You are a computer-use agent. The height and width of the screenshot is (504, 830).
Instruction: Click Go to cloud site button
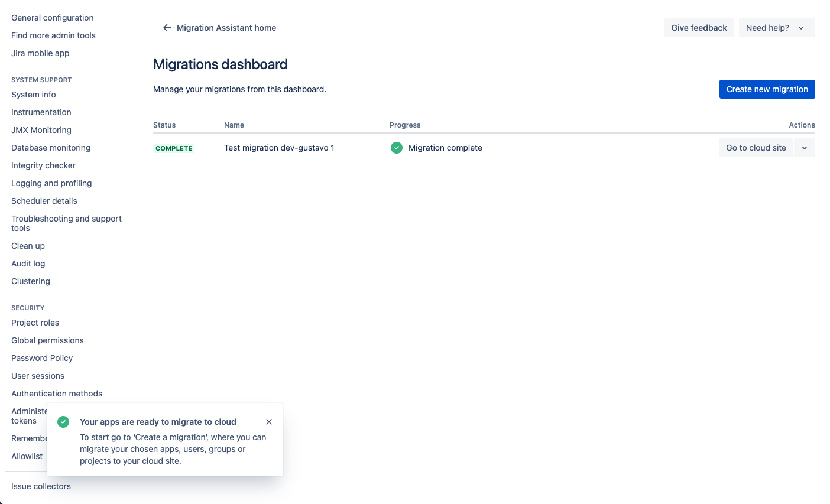tap(756, 148)
